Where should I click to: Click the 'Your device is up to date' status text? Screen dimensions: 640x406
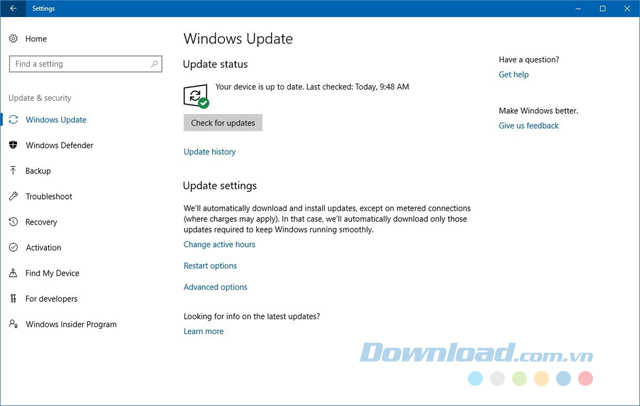pos(312,87)
